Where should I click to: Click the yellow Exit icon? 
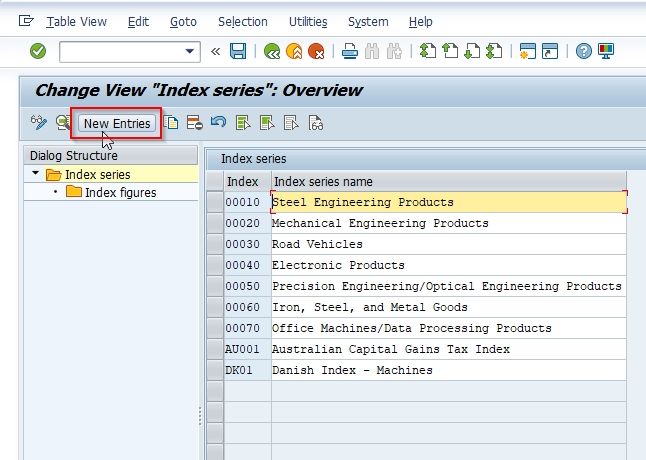pyautogui.click(x=294, y=51)
